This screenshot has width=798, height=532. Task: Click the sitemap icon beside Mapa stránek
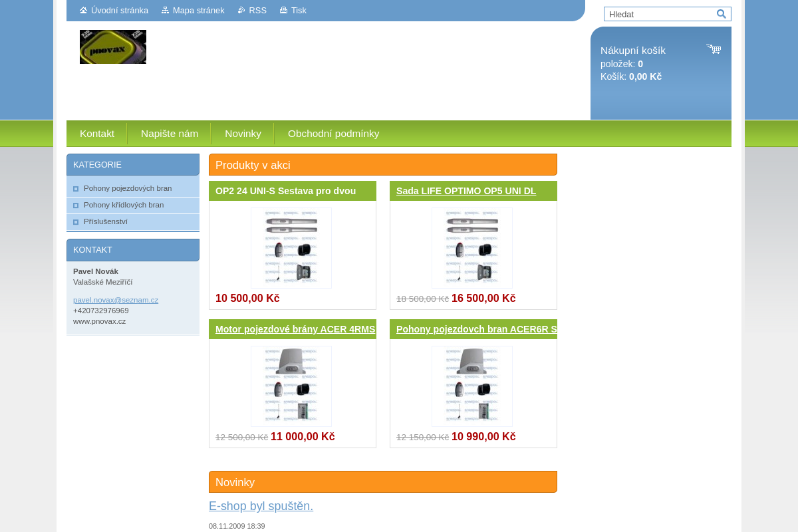pos(165,11)
